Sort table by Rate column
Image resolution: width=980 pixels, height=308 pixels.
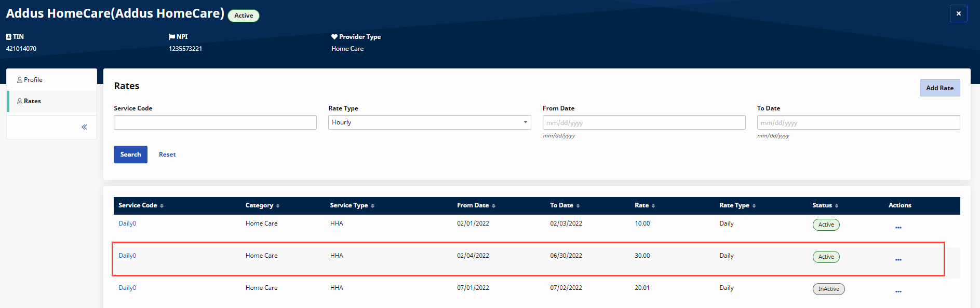coord(645,205)
